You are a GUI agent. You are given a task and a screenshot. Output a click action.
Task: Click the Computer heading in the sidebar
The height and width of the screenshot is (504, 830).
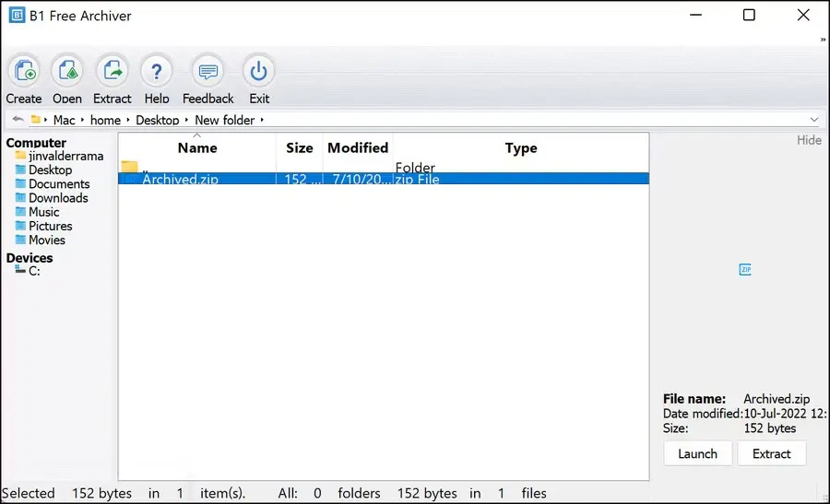tap(36, 143)
